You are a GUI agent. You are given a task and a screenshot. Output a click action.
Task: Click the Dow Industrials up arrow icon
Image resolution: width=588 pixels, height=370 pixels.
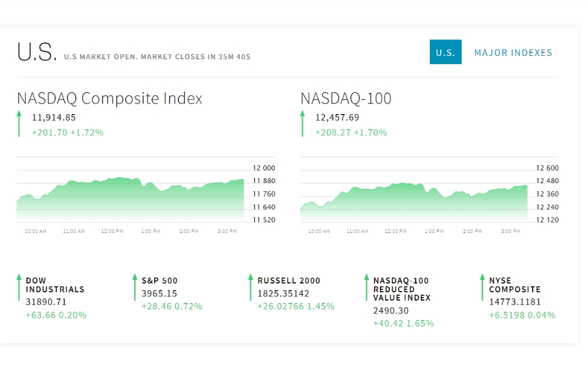[x=19, y=287]
